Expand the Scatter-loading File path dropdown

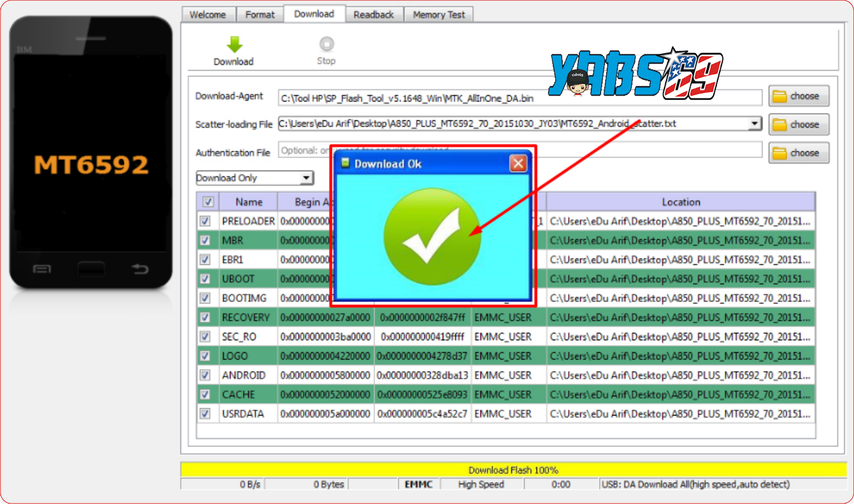754,124
